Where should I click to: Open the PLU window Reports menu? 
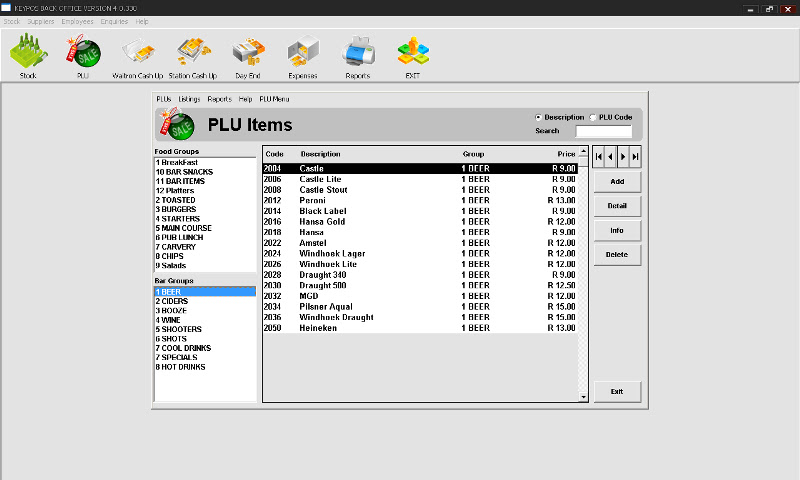[219, 99]
